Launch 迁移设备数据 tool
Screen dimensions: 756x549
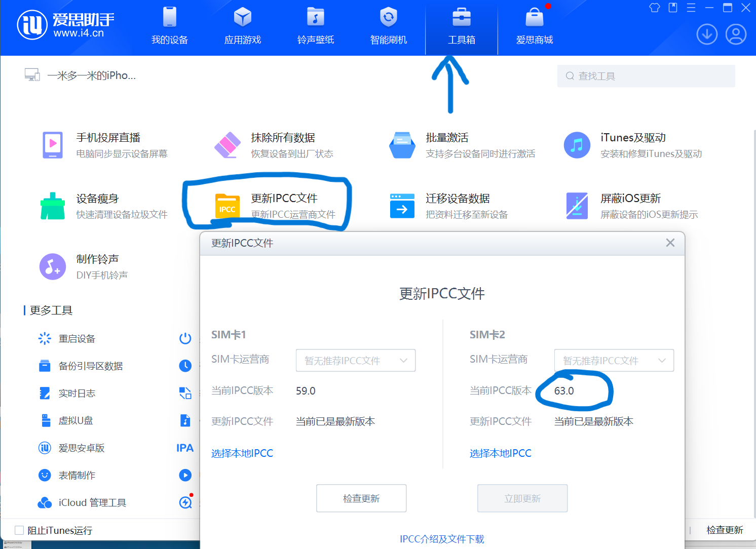point(448,206)
